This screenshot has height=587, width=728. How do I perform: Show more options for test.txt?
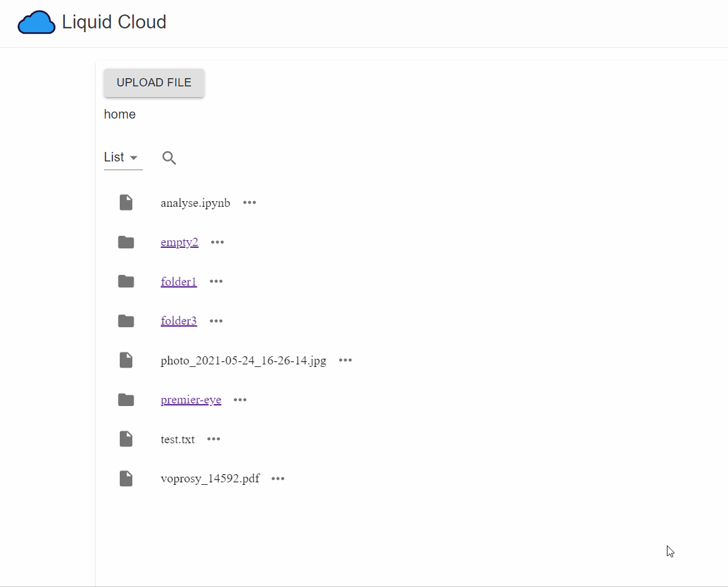click(214, 439)
